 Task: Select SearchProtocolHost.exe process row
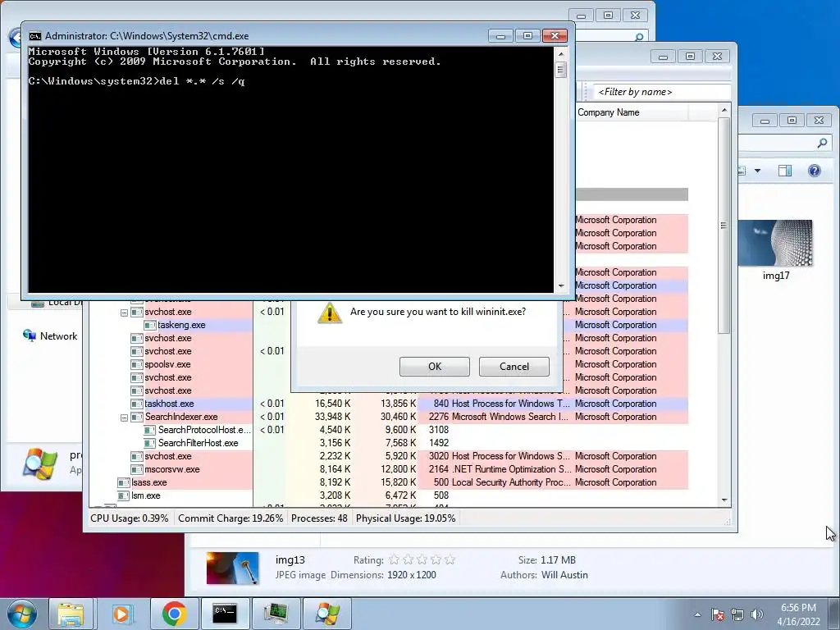pos(204,430)
